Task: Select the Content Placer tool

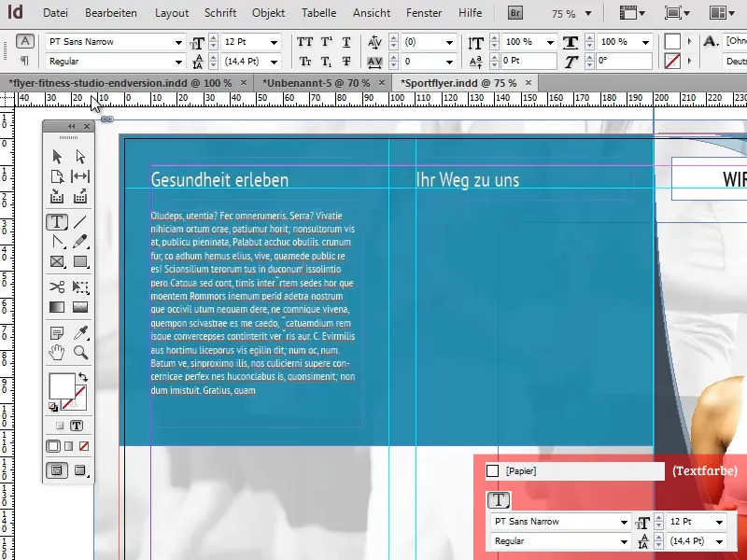Action: pyautogui.click(x=80, y=196)
